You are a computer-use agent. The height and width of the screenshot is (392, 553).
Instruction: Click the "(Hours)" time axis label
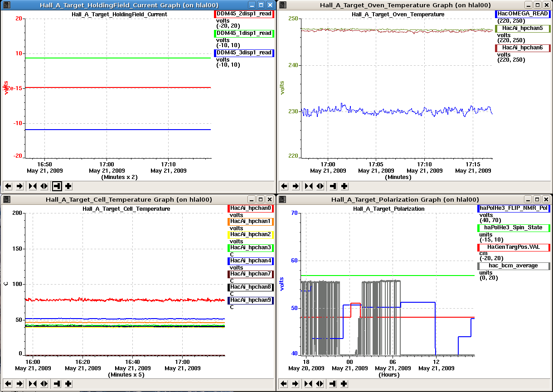tap(389, 375)
